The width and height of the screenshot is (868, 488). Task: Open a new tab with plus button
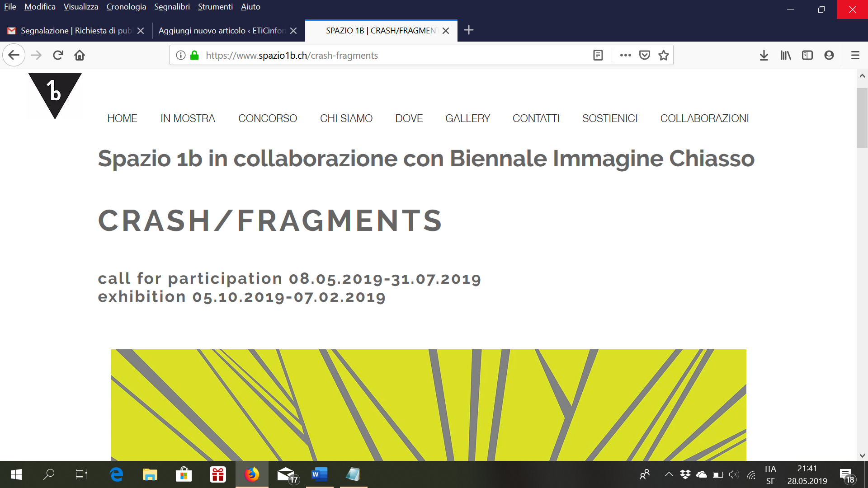pos(469,30)
